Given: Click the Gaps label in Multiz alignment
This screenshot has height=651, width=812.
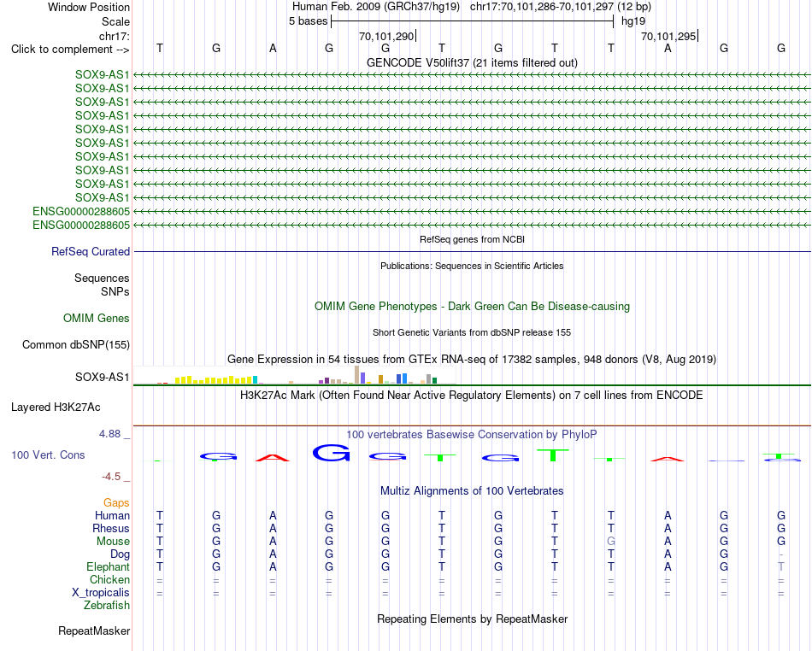Looking at the screenshot, I should pos(116,502).
